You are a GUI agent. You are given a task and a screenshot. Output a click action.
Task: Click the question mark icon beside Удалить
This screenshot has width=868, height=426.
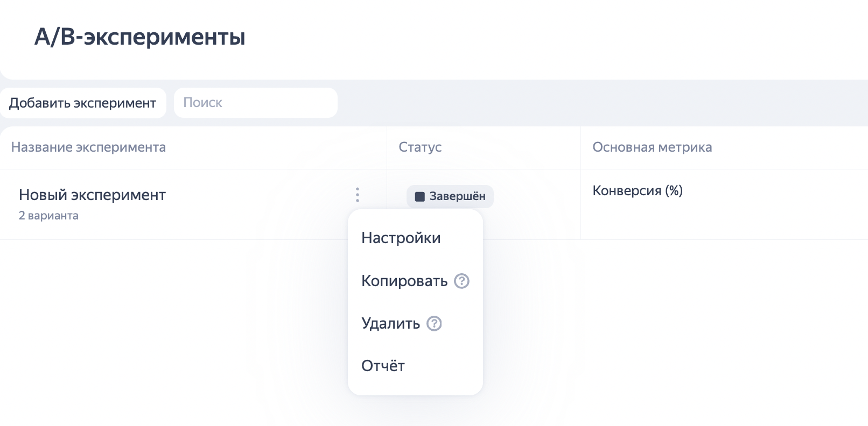coord(434,323)
